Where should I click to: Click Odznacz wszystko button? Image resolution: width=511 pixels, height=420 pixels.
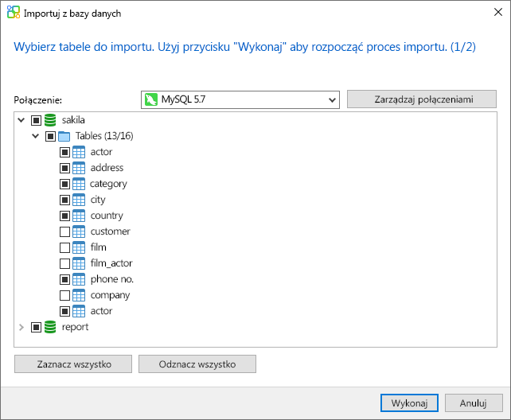tap(197, 364)
